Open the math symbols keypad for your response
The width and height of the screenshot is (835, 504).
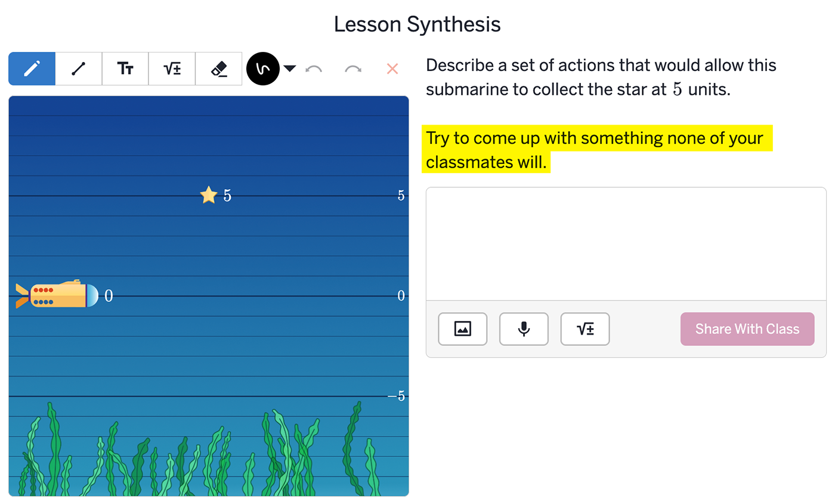584,329
